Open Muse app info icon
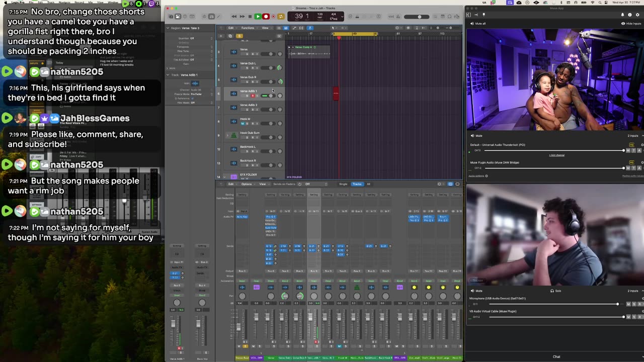644x362 pixels. click(629, 15)
